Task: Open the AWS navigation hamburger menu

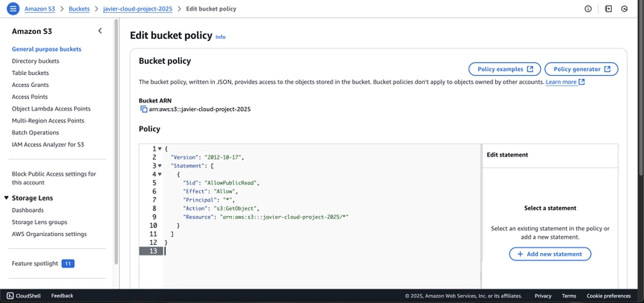Action: 13,9
